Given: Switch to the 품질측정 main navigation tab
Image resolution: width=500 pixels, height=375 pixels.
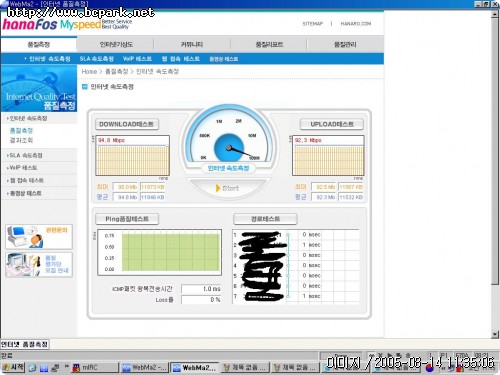Looking at the screenshot, I should [39, 44].
